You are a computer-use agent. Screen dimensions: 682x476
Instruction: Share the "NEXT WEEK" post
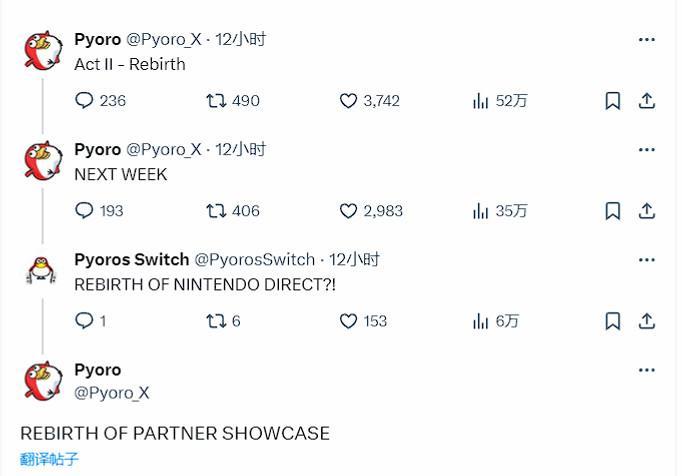click(647, 211)
